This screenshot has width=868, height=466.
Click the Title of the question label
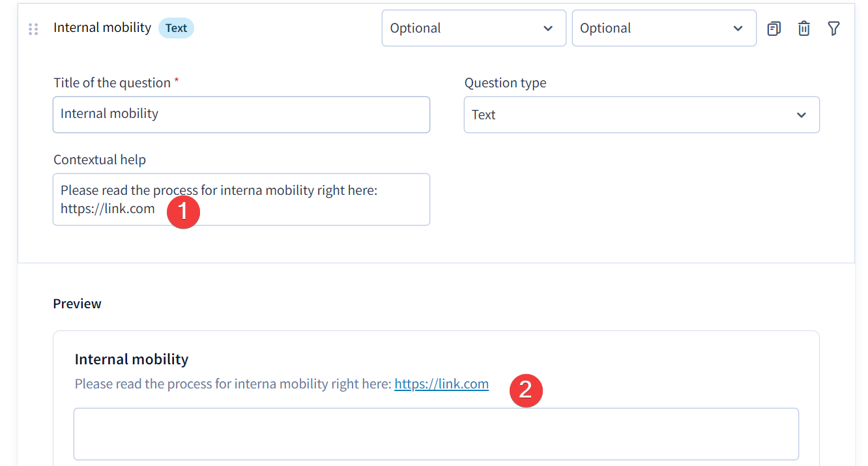[x=112, y=83]
